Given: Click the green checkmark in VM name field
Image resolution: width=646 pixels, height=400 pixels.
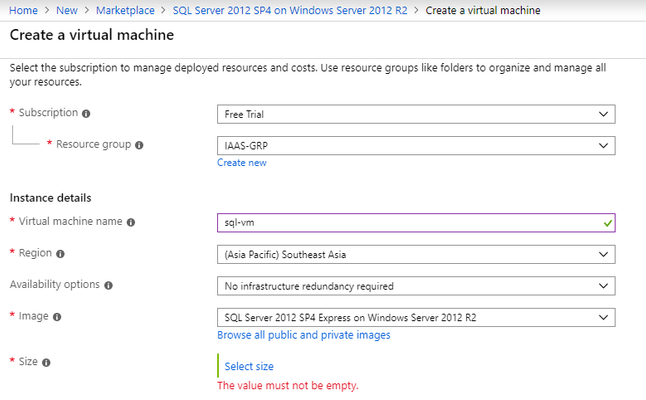Looking at the screenshot, I should (x=608, y=223).
